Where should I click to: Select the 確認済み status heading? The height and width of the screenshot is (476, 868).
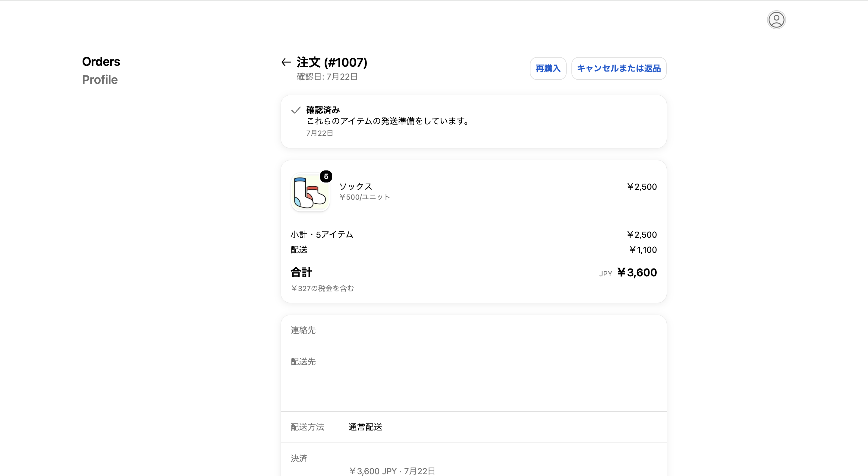(323, 110)
